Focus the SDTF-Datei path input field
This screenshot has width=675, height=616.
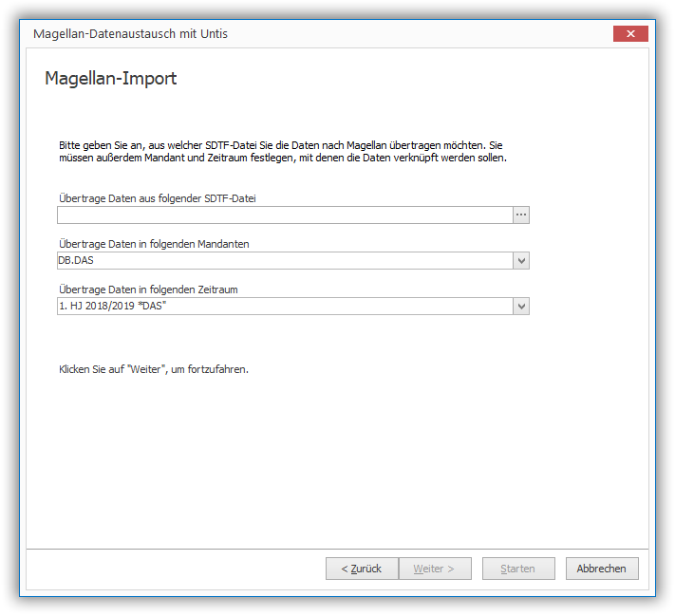click(284, 215)
